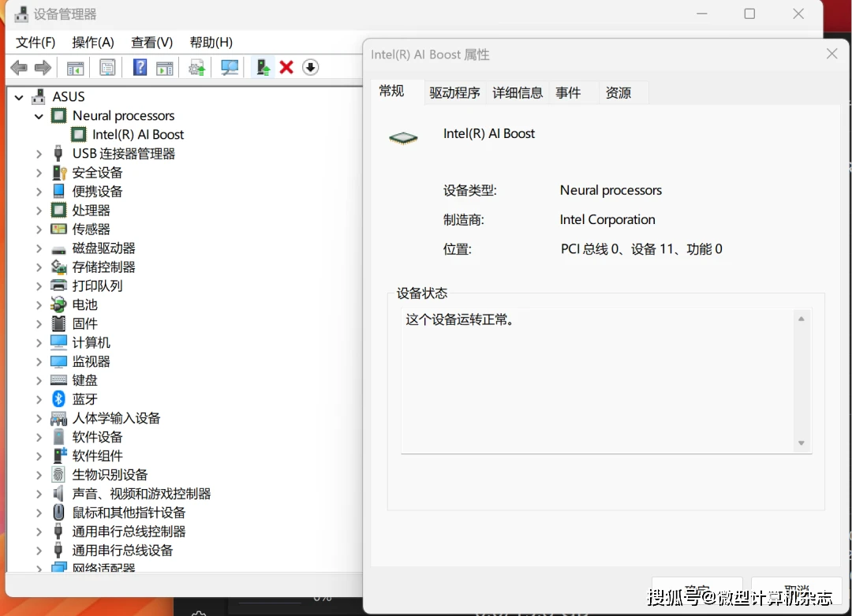Collapse the Neural processors category
The height and width of the screenshot is (616, 852).
[x=39, y=116]
